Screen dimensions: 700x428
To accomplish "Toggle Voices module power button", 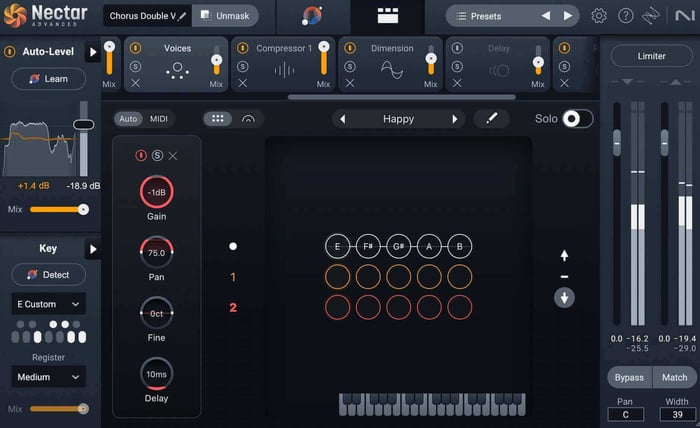I will [x=135, y=48].
